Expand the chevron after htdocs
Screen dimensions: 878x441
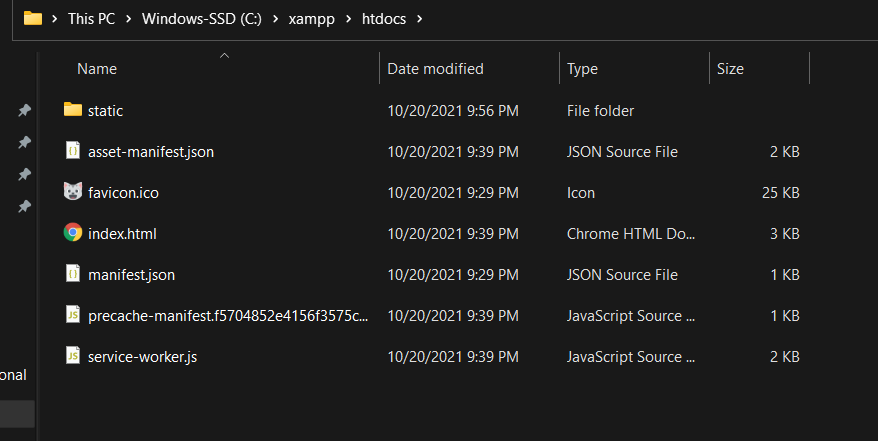click(419, 19)
